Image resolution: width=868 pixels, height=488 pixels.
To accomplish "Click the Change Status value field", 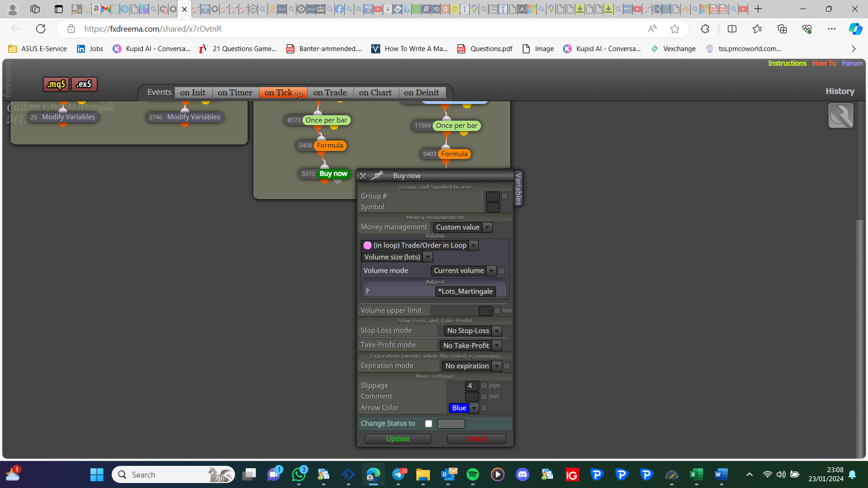I will [451, 424].
